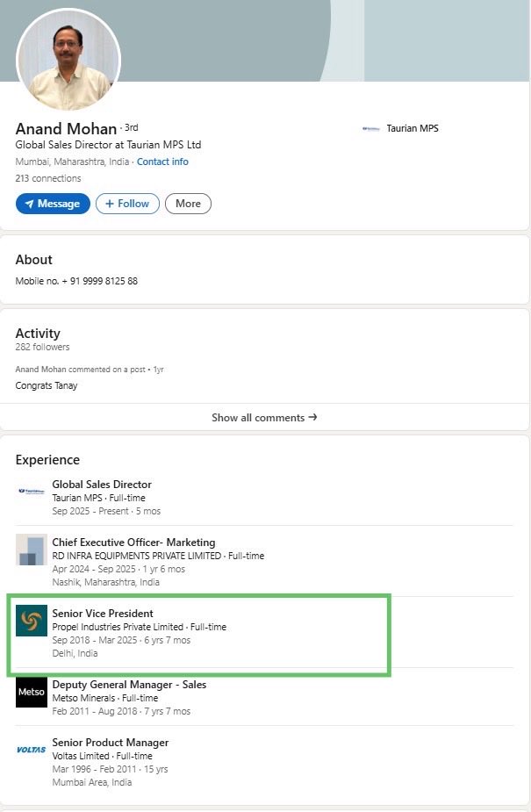Open Senior Vice President position title

(x=103, y=613)
